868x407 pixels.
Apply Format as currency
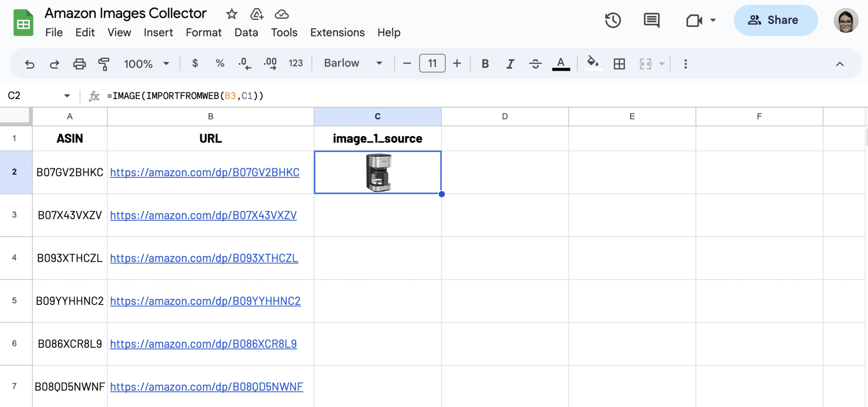click(195, 64)
